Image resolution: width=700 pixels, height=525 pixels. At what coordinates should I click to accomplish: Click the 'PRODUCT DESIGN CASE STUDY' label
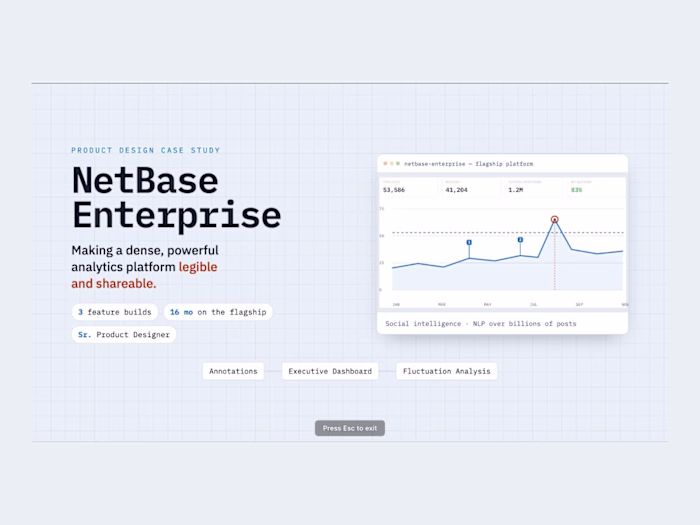point(146,150)
